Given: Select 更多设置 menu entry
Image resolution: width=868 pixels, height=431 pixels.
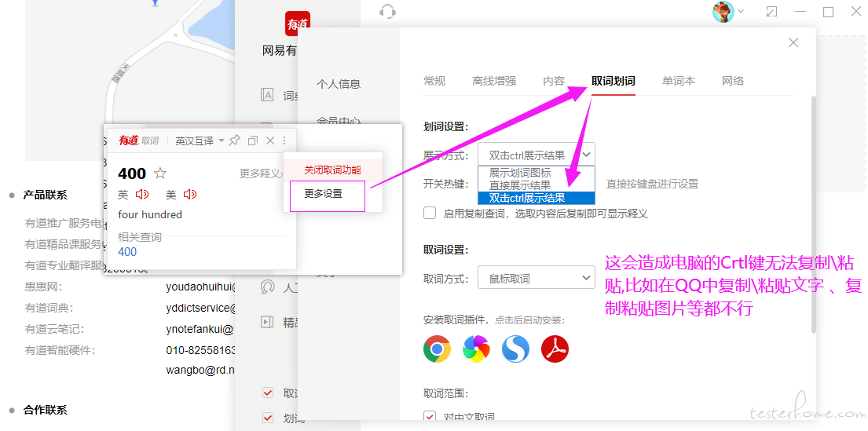Looking at the screenshot, I should (x=324, y=194).
